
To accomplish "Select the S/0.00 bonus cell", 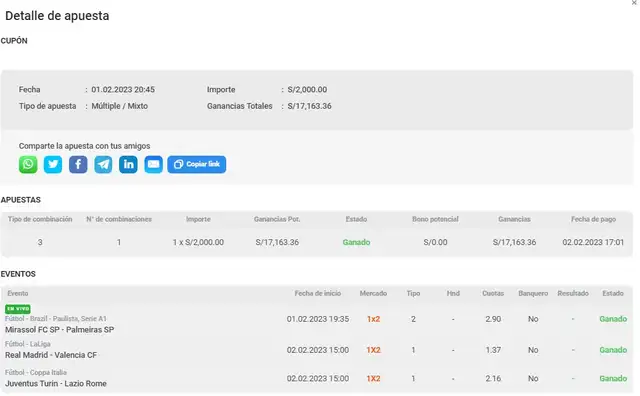I will [x=435, y=242].
